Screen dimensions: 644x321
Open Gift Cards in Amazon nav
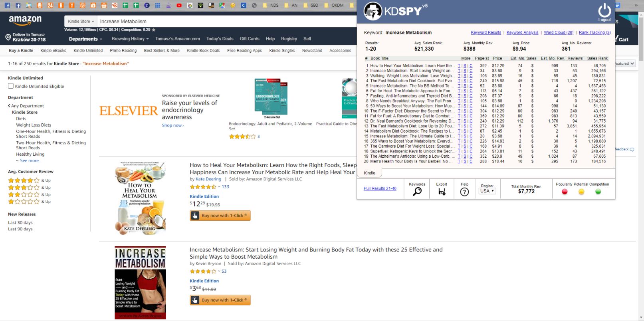pyautogui.click(x=250, y=39)
